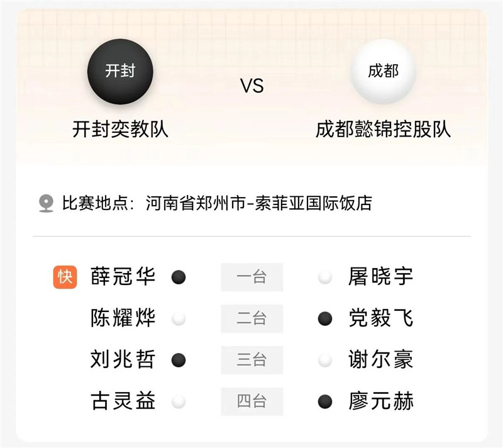Click the venue text 索菲亚国际饭店
This screenshot has width=503, height=448.
314,203
